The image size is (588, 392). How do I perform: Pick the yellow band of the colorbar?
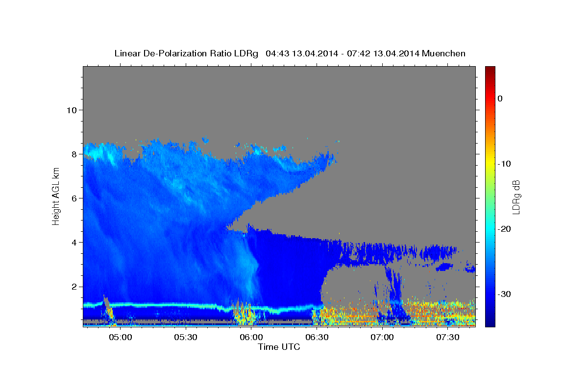coord(490,164)
